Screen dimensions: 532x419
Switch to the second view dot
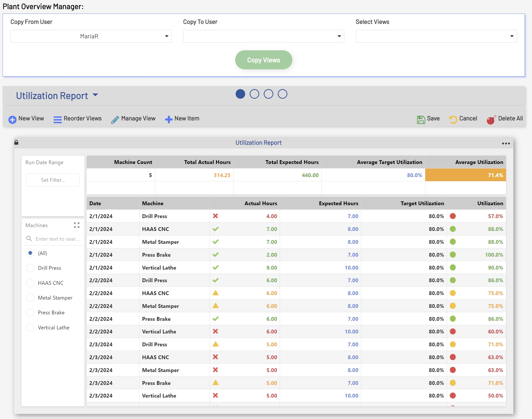254,94
